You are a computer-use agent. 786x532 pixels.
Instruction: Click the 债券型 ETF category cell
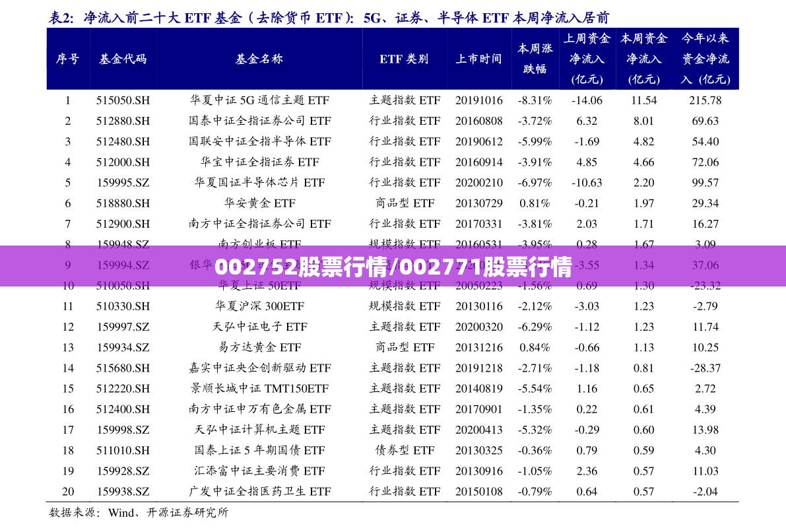pos(405,450)
